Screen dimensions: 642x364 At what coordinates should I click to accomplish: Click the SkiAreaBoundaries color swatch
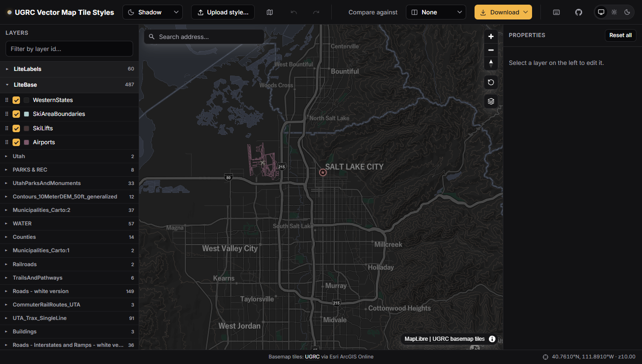[x=26, y=114]
